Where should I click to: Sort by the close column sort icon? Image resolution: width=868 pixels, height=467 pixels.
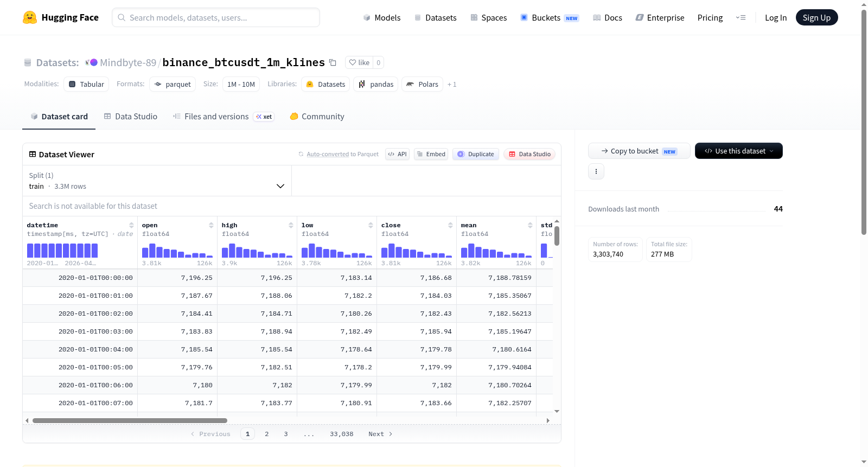click(x=450, y=225)
